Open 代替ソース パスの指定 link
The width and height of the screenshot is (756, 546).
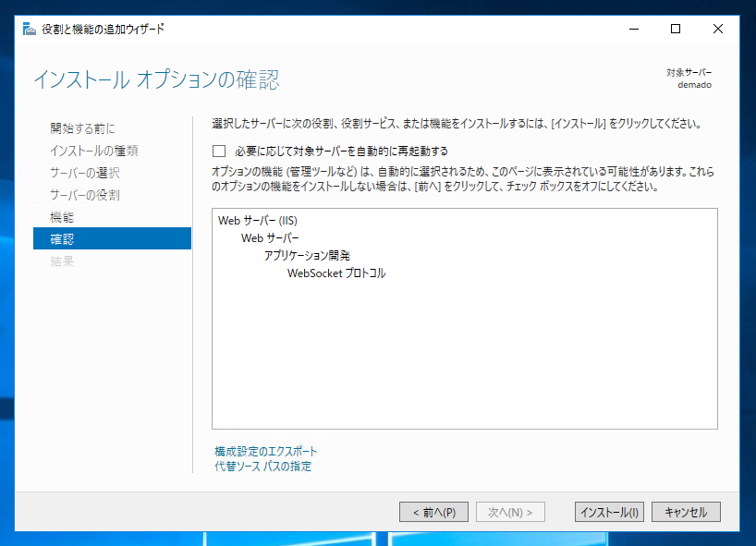pos(262,467)
